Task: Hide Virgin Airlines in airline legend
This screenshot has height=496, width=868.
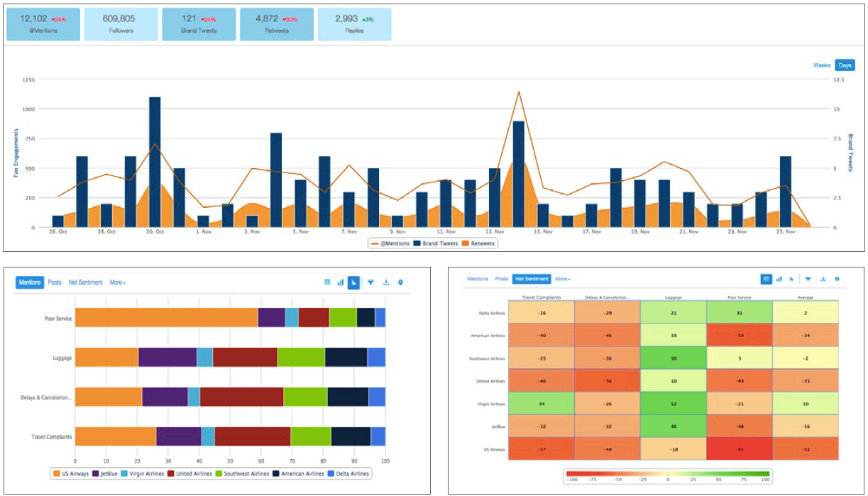Action: tap(143, 473)
